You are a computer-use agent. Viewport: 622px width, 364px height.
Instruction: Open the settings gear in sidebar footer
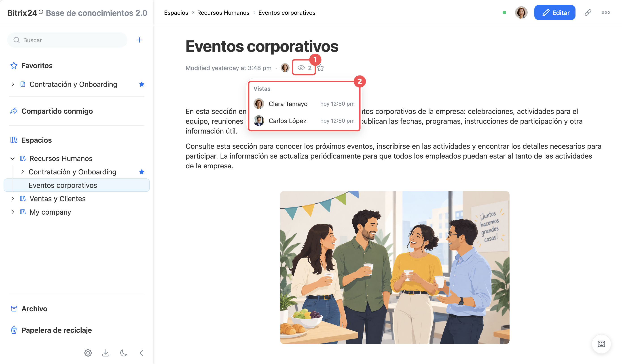[x=88, y=353]
